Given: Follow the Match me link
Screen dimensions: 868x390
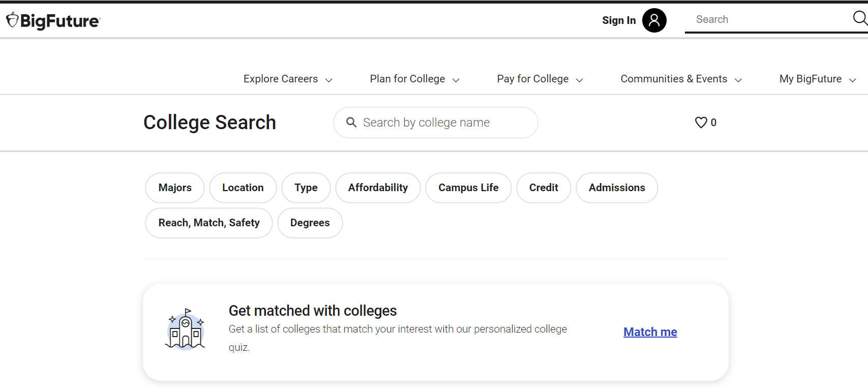Looking at the screenshot, I should pos(650,332).
